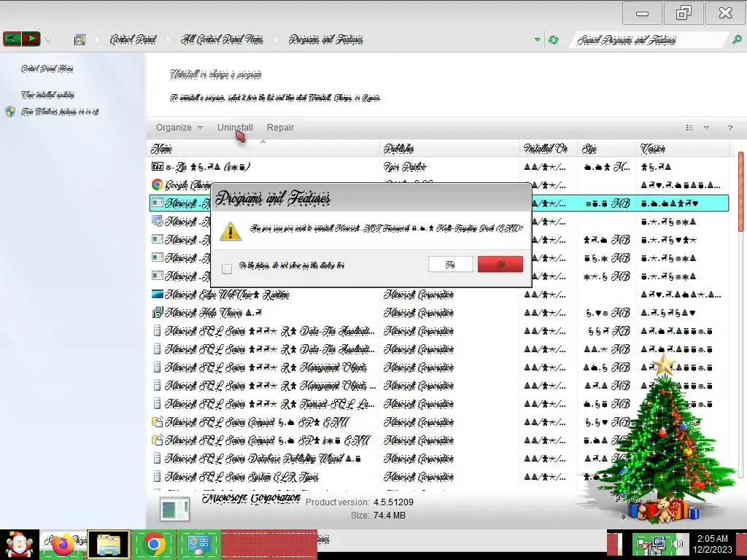Select SQL Server Database Publishing Wizard icon
Image resolution: width=747 pixels, height=560 pixels.
point(158,459)
